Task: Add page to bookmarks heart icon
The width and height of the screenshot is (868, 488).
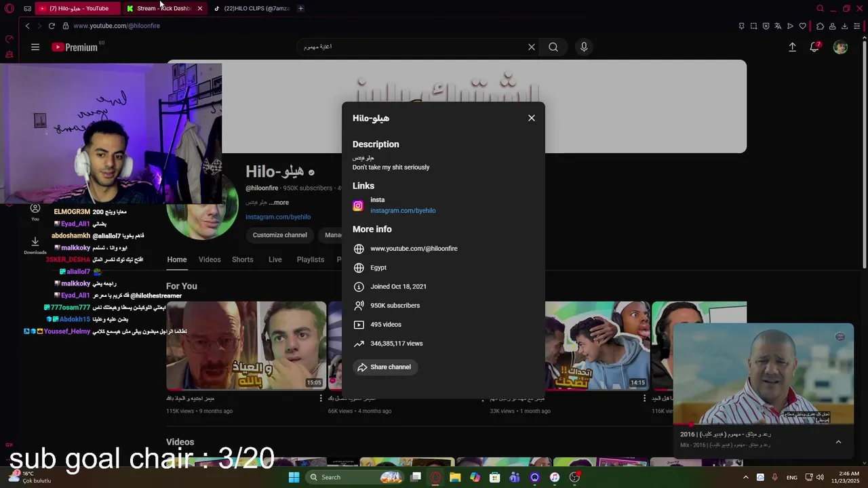Action: [x=803, y=26]
